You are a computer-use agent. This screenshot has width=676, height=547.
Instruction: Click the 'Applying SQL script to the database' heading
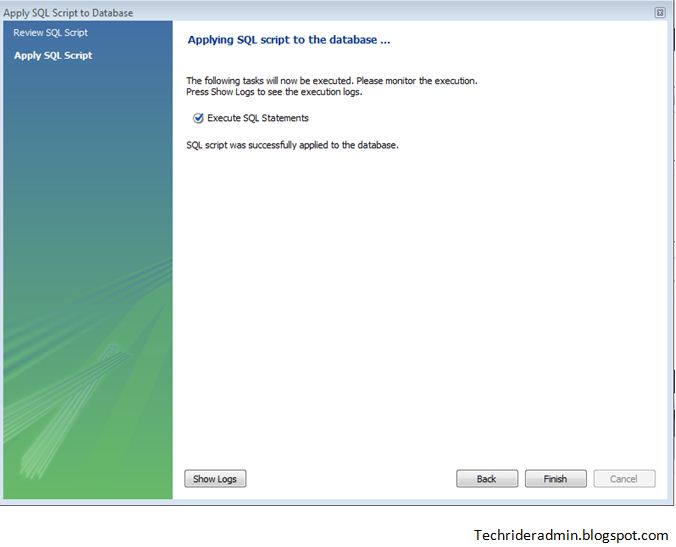coord(289,40)
